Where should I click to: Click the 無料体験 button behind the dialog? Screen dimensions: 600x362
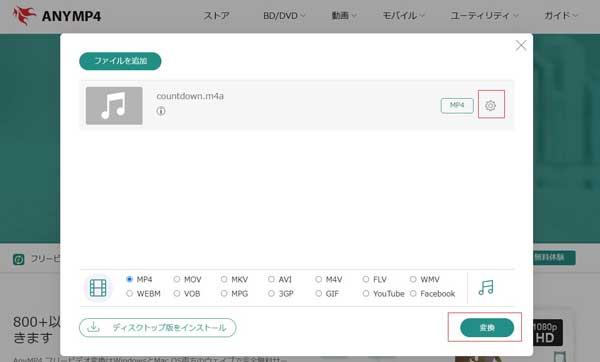point(554,258)
